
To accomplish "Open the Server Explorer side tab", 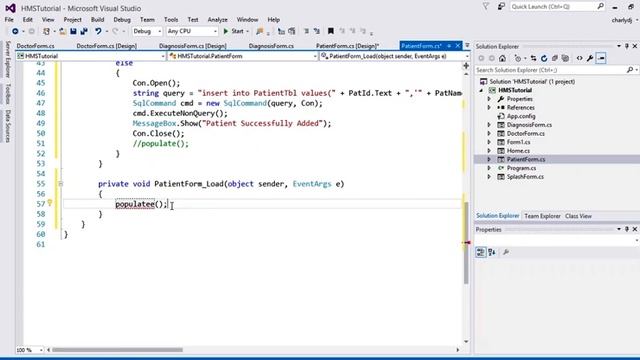I will click(x=7, y=59).
